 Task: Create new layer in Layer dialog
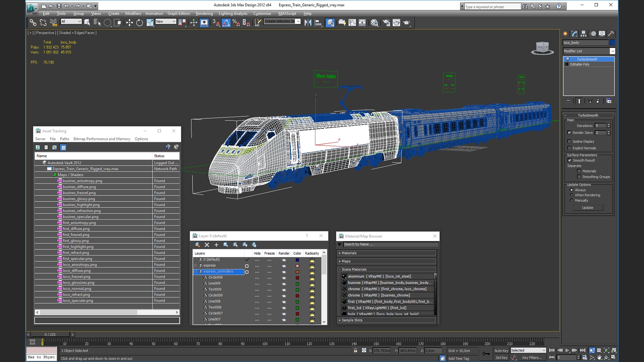coord(198,245)
